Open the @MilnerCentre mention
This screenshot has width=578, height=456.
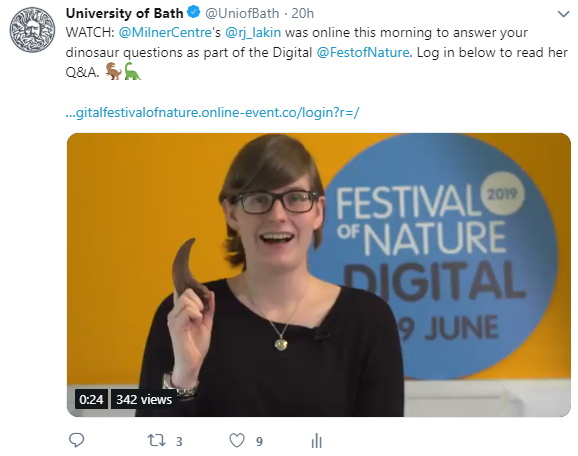coord(165,32)
